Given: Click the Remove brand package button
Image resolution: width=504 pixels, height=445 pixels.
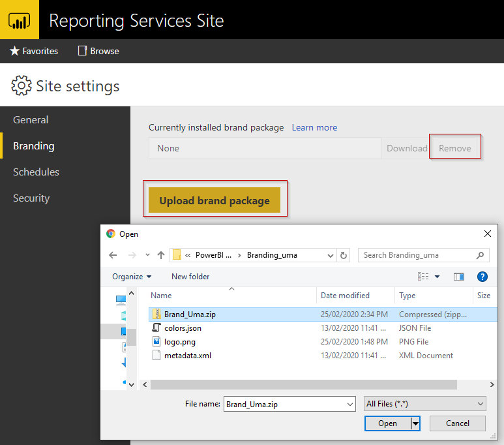Looking at the screenshot, I should pyautogui.click(x=455, y=148).
